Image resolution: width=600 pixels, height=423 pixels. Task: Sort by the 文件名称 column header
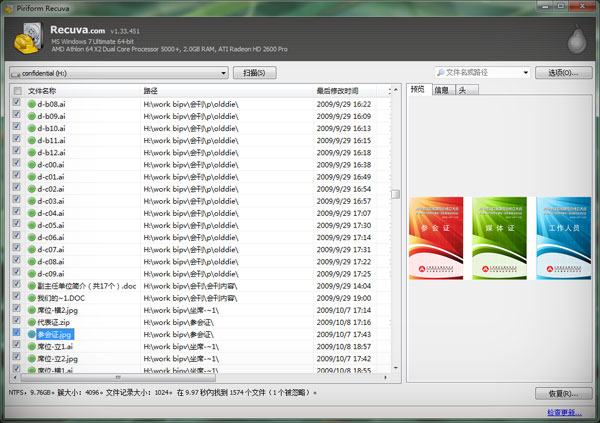[83, 91]
